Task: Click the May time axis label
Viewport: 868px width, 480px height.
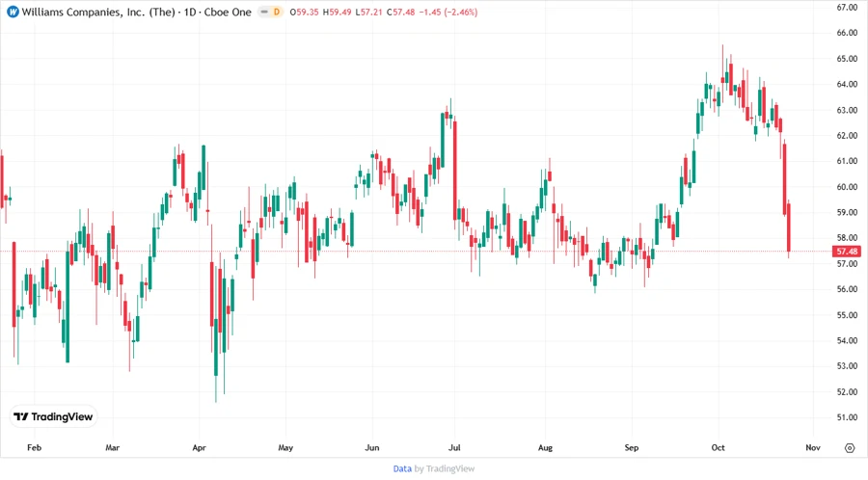Action: coord(285,447)
